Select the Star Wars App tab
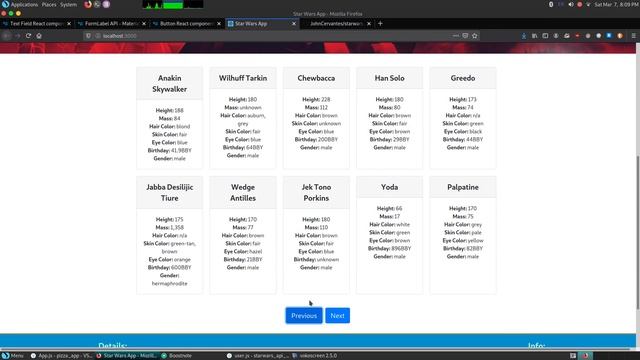The width and height of the screenshot is (640, 360). pyautogui.click(x=261, y=24)
